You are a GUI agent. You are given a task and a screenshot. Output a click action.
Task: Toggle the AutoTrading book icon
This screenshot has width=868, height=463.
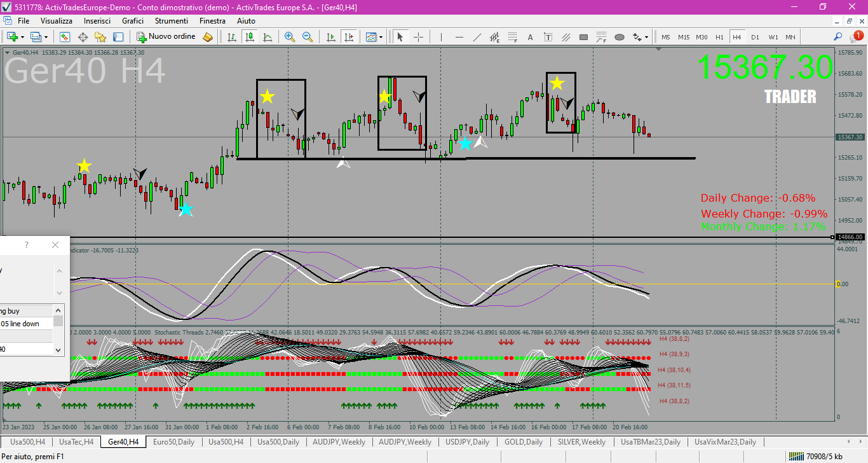[x=208, y=37]
